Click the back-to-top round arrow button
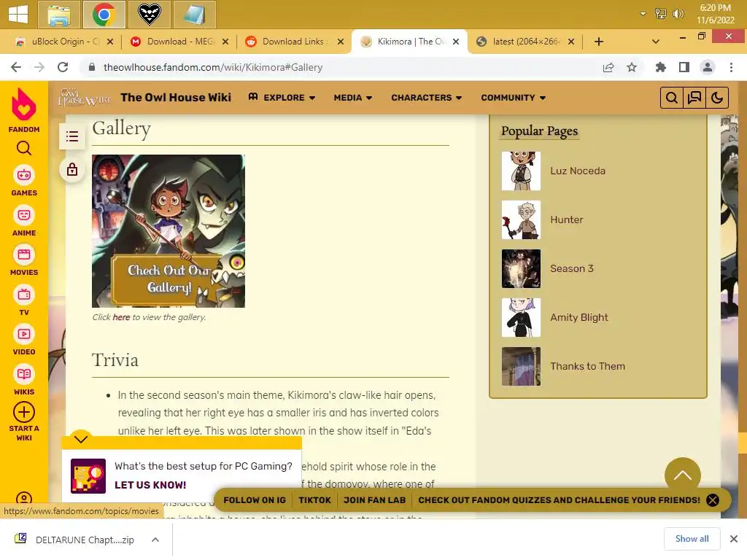The width and height of the screenshot is (747, 560). coord(682,475)
